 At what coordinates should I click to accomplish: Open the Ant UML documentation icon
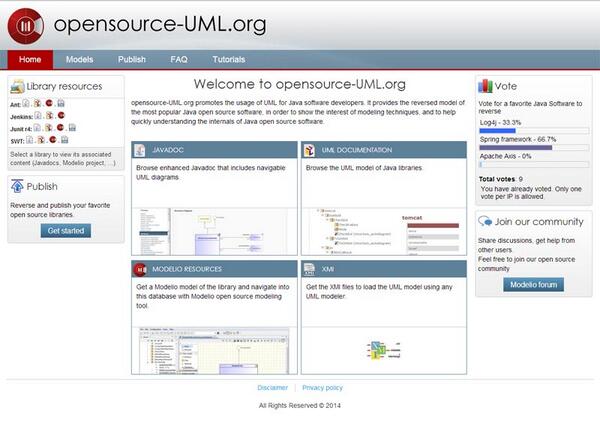(37, 103)
